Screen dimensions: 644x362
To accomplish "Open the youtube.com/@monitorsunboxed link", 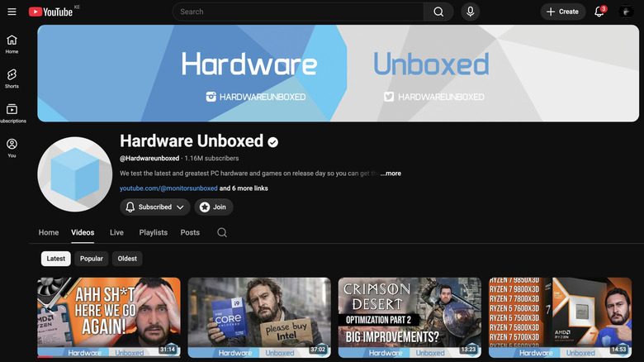I will (168, 188).
